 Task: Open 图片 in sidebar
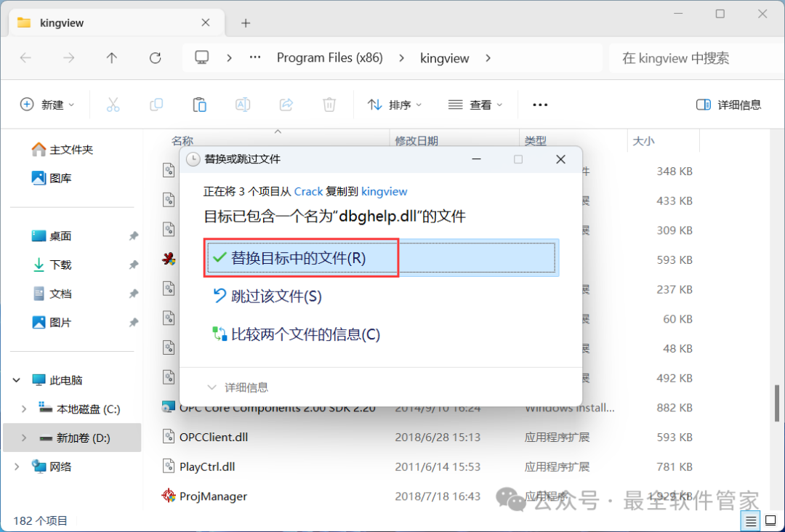click(x=52, y=322)
